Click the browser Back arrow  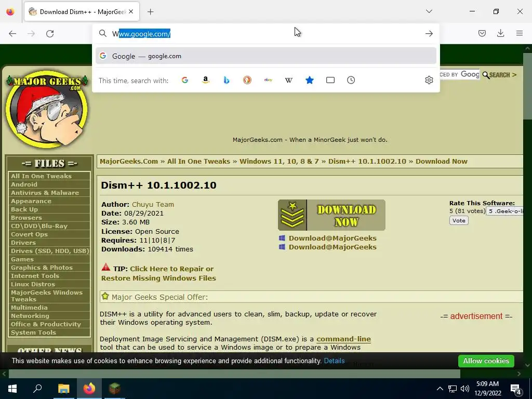coord(12,33)
